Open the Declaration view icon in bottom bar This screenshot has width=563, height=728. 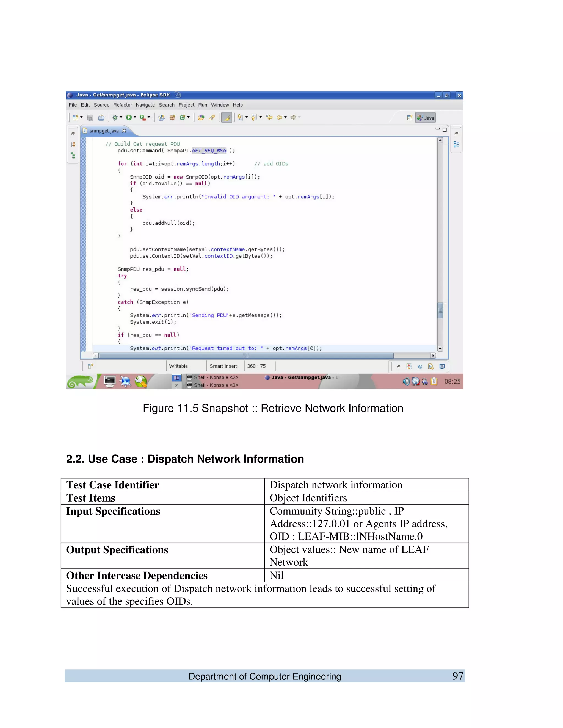point(431,367)
